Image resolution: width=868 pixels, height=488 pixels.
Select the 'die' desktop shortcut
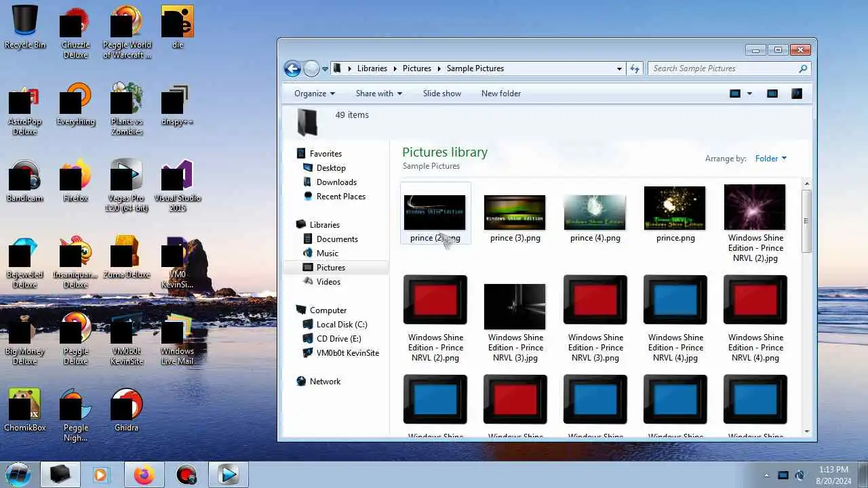tap(178, 27)
